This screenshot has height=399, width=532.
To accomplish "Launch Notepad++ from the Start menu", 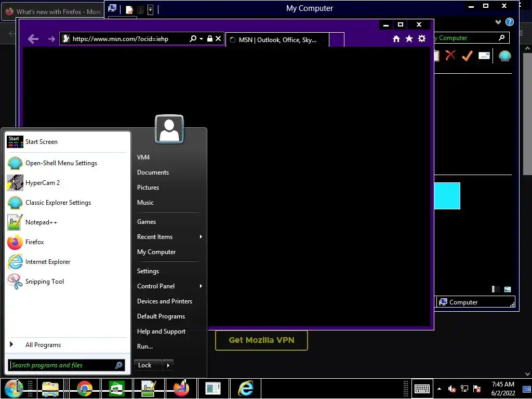I will pyautogui.click(x=67, y=222).
